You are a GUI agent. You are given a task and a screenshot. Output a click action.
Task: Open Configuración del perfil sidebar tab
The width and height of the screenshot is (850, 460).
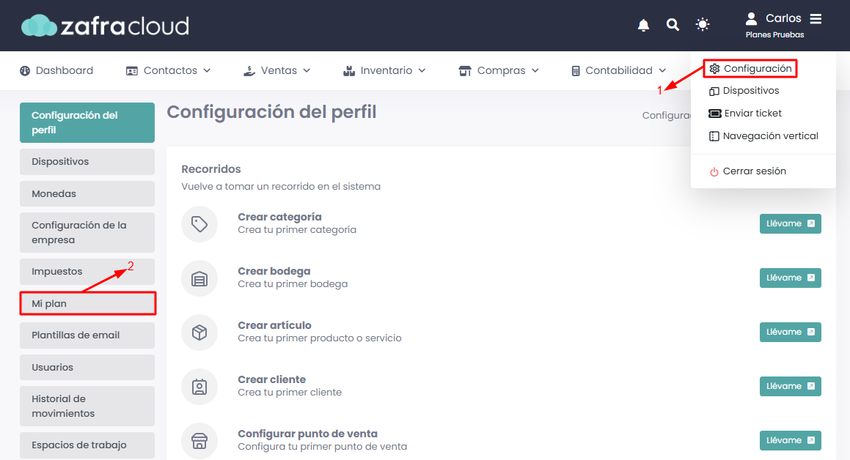click(87, 122)
